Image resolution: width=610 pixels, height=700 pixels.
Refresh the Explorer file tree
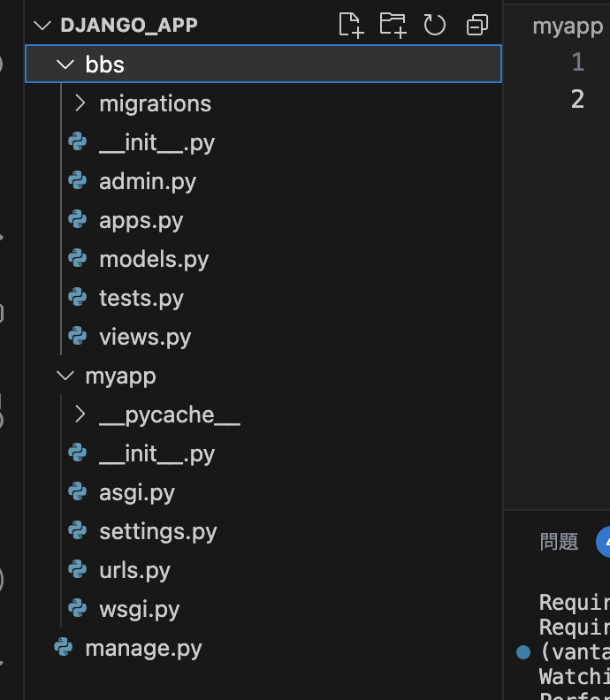click(434, 25)
